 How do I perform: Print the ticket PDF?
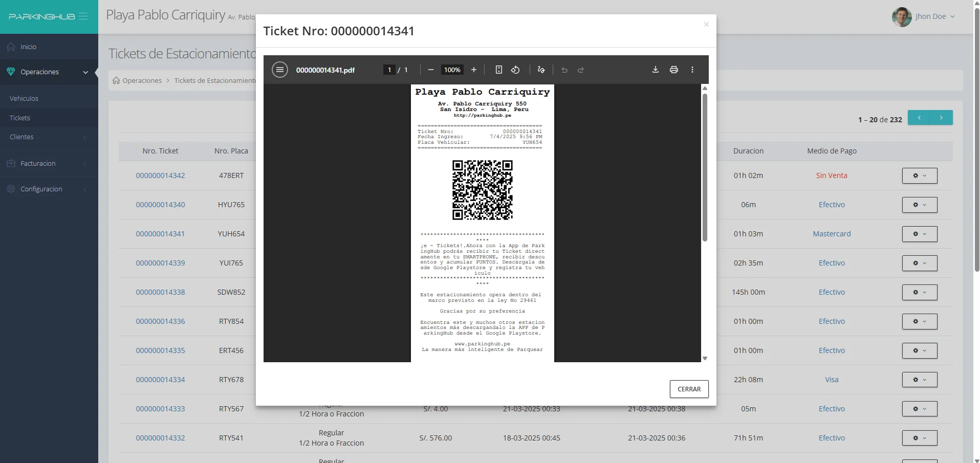(673, 70)
